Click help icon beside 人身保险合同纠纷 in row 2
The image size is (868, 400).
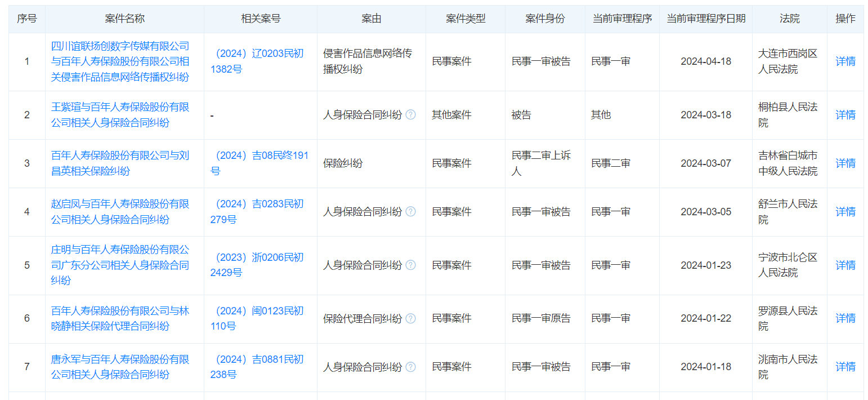411,115
